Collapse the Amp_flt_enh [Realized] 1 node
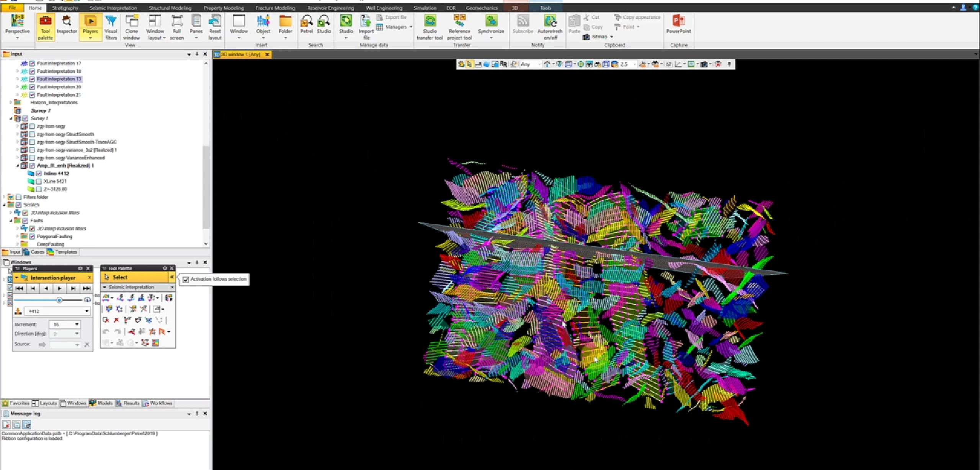 point(17,165)
